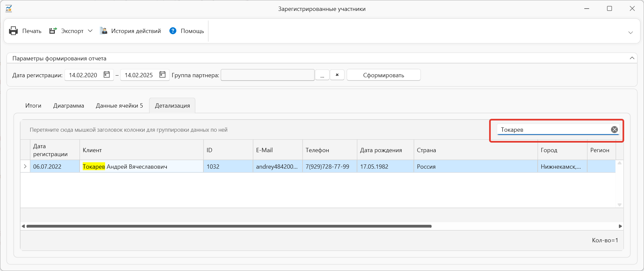Viewport: 644px width, 271px height.
Task: Click the Регион column header
Action: 601,150
